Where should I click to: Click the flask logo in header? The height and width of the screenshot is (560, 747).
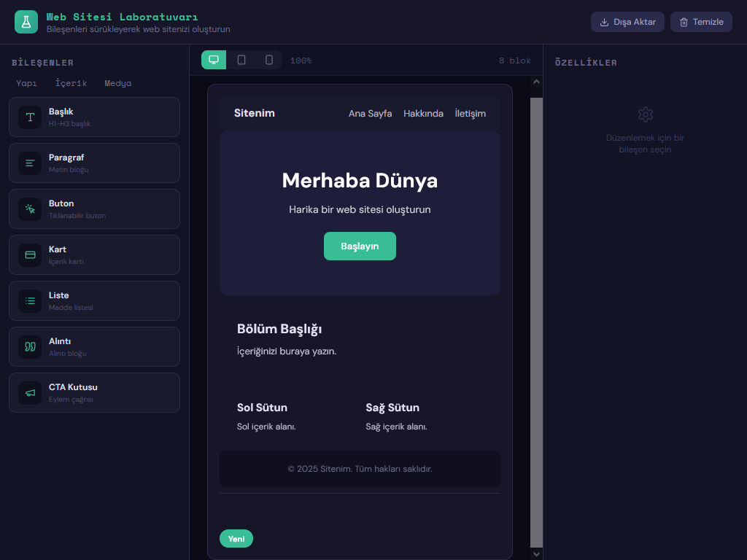coord(26,22)
